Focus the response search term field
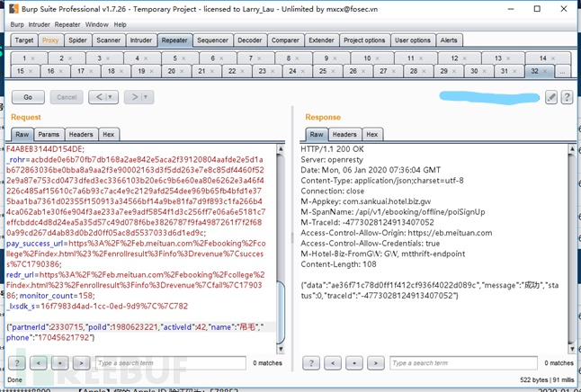The width and height of the screenshot is (581, 392). 463,363
